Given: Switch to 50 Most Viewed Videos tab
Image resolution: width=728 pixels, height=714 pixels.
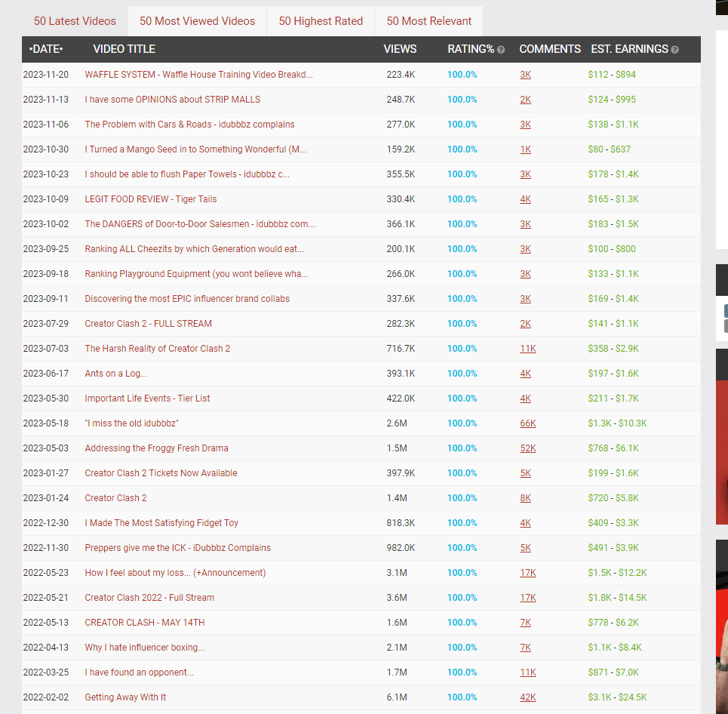Looking at the screenshot, I should point(198,21).
